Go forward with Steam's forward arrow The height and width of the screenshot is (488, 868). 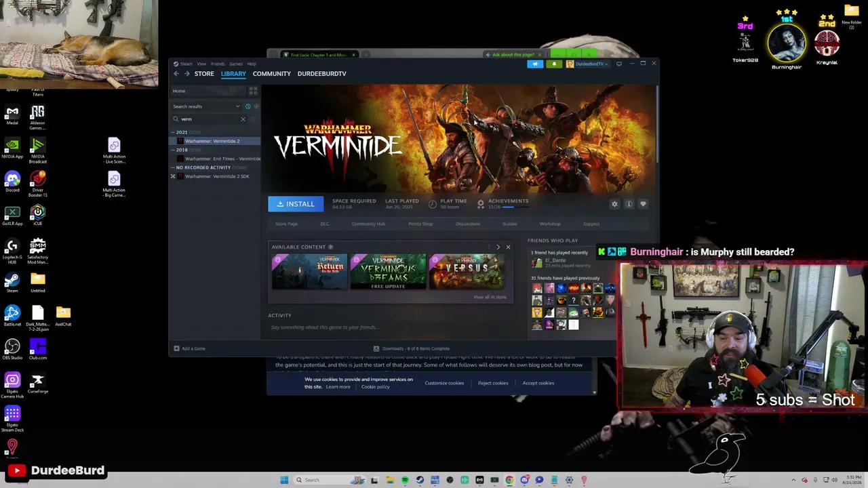[187, 74]
